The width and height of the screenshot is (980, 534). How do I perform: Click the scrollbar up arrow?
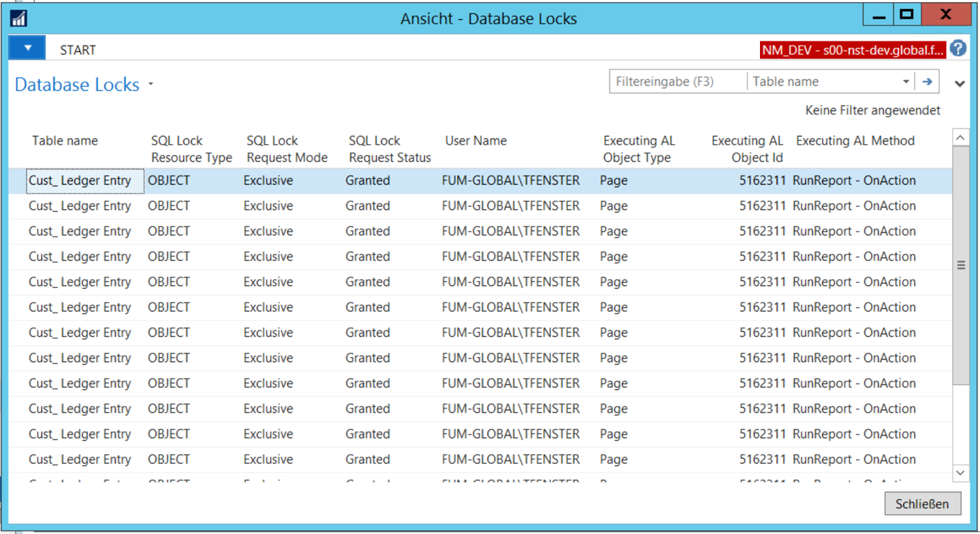[961, 138]
